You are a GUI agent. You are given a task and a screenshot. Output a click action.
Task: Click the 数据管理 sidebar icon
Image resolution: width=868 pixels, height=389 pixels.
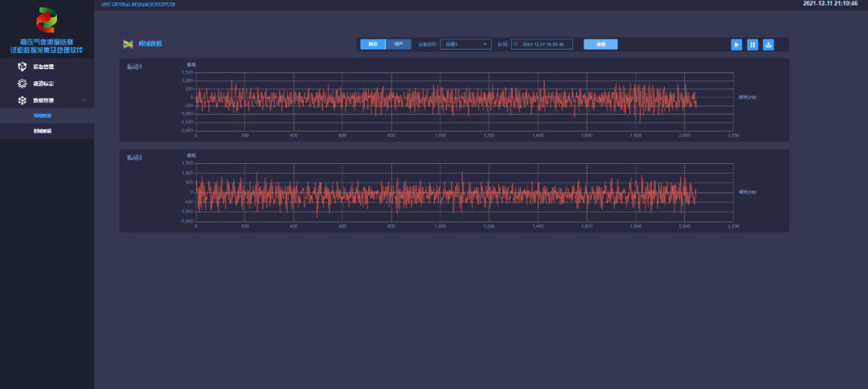pos(23,100)
